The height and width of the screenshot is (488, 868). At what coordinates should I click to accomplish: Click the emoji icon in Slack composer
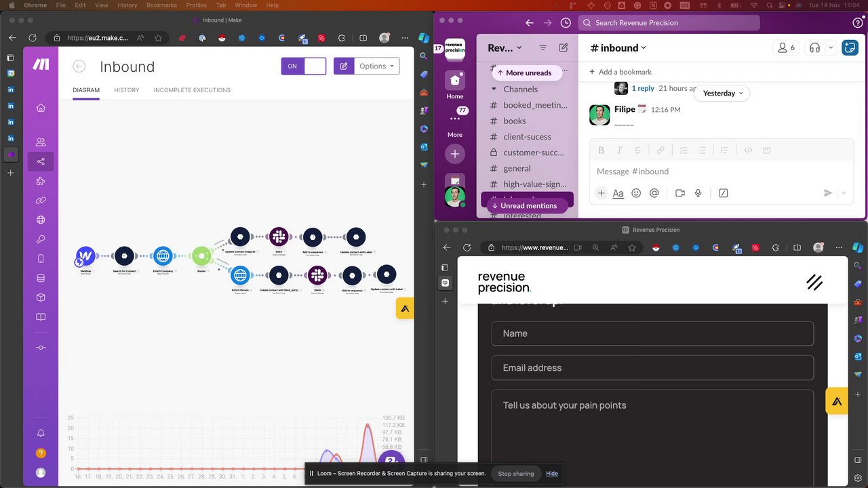point(636,193)
